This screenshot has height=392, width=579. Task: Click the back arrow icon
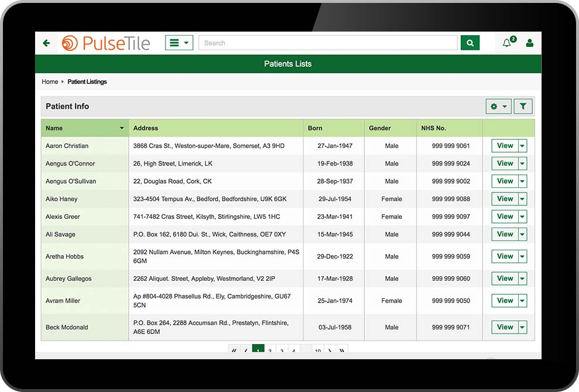(x=47, y=43)
